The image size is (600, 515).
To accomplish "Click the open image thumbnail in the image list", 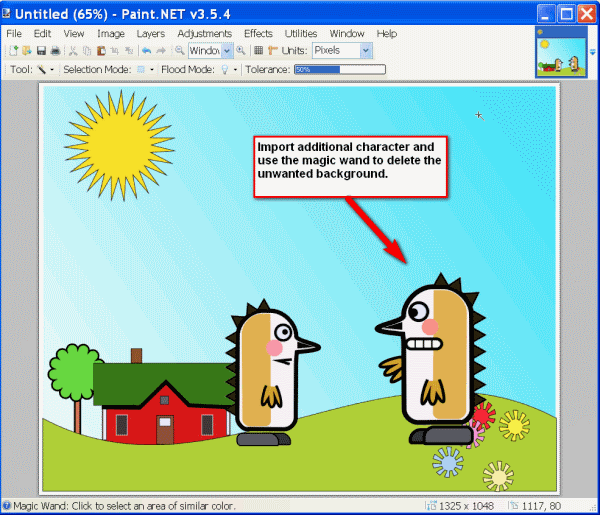I will point(561,52).
